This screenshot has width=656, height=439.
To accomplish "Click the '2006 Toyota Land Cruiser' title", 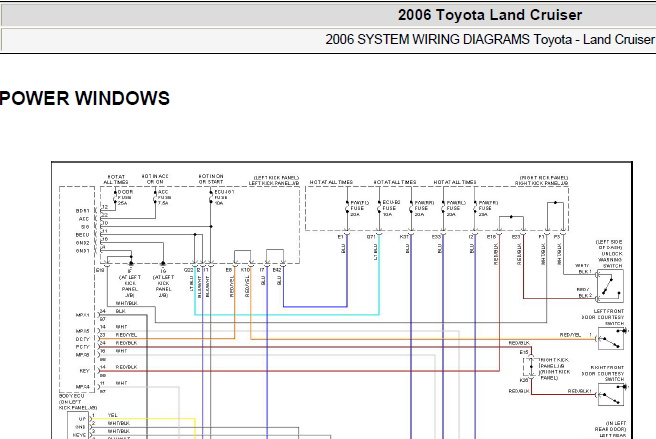I will [x=489, y=15].
